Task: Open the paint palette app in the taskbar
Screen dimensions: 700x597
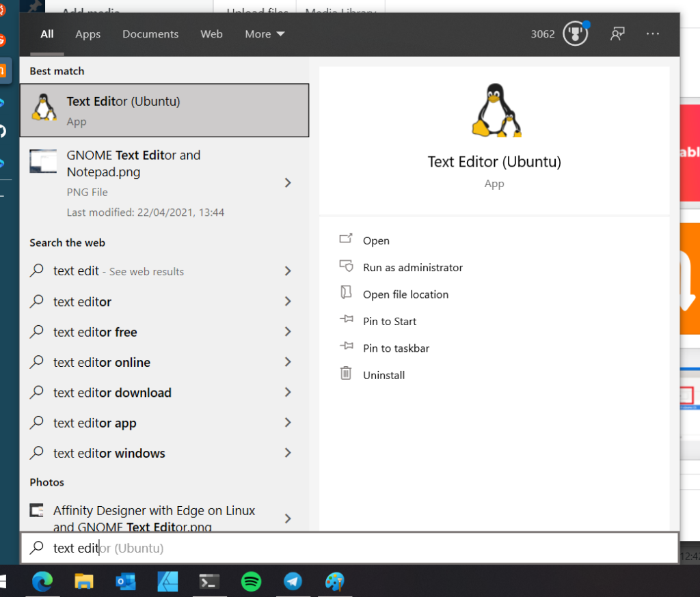Action: click(x=335, y=581)
